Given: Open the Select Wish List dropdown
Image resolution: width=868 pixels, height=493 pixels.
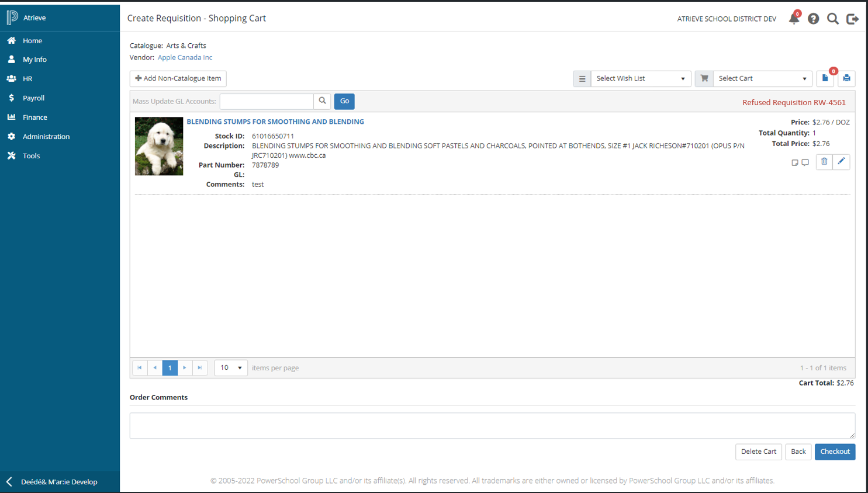Looking at the screenshot, I should point(641,78).
